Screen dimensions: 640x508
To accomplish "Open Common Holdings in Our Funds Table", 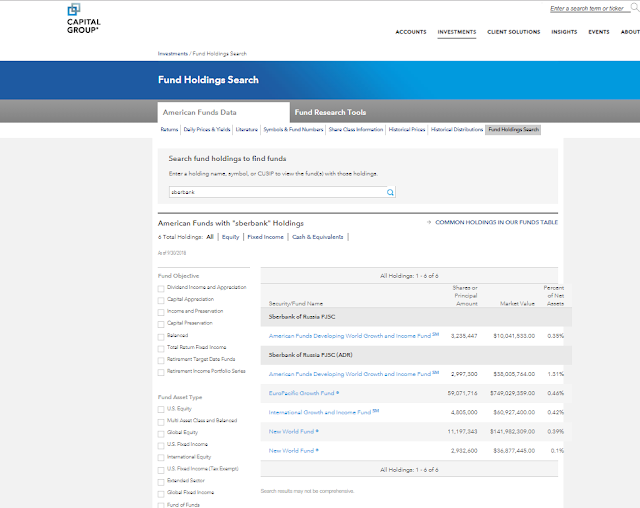I will [x=496, y=222].
